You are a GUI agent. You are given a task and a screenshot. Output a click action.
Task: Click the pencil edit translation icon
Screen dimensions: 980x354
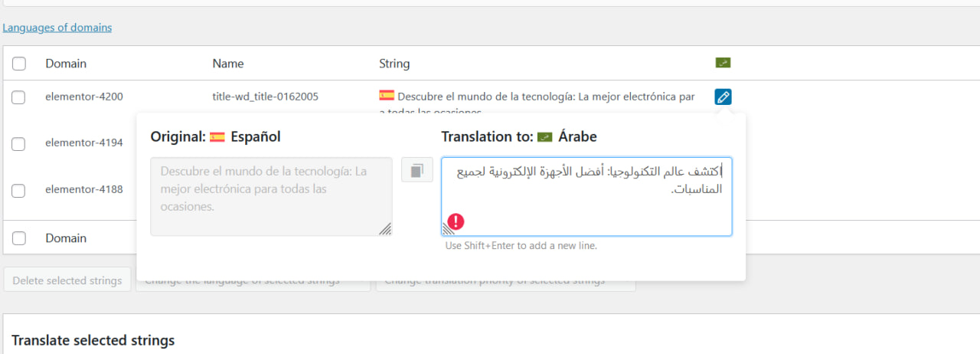coord(723,97)
